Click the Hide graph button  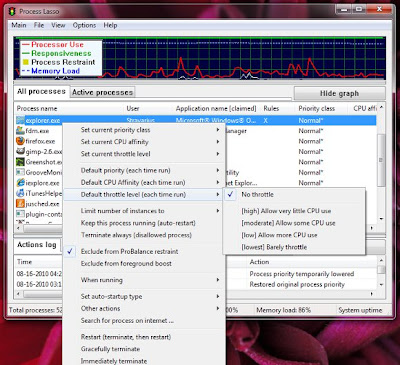click(x=339, y=93)
